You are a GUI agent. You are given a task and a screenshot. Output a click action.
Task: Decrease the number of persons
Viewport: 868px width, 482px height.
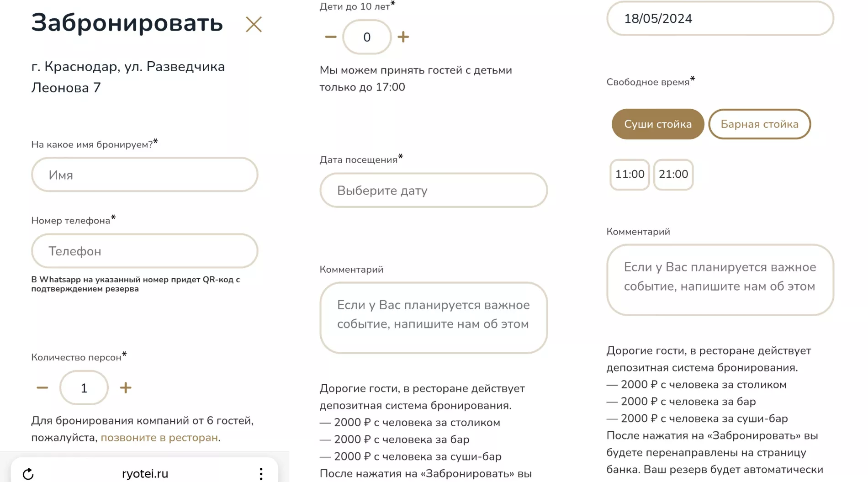[x=42, y=388]
